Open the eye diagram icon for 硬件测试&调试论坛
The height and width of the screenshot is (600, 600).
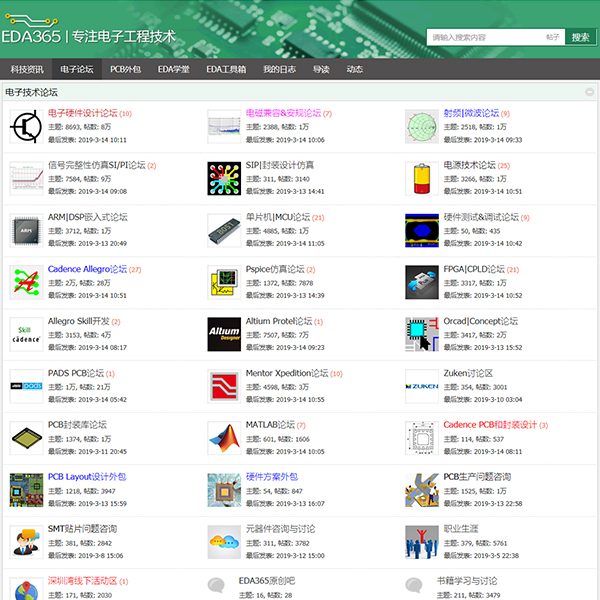422,230
